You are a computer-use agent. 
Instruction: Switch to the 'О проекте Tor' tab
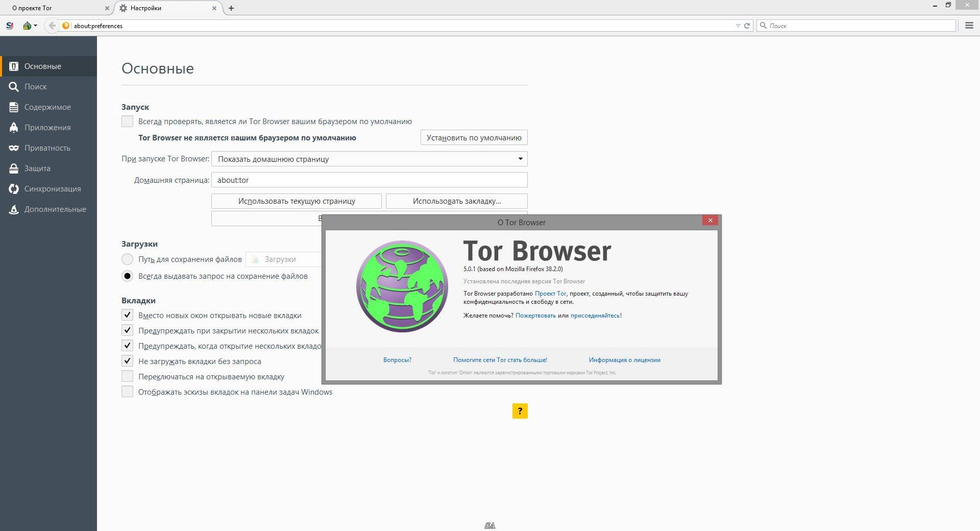click(56, 8)
